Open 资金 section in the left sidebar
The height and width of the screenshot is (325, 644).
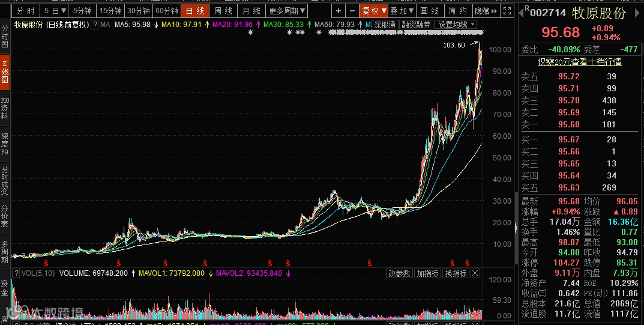click(x=5, y=288)
